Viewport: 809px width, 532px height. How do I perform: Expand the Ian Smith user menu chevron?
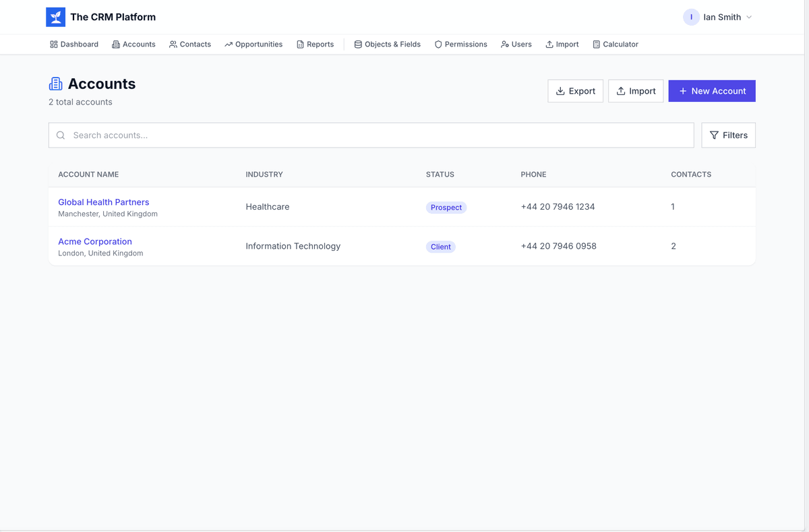[749, 18]
